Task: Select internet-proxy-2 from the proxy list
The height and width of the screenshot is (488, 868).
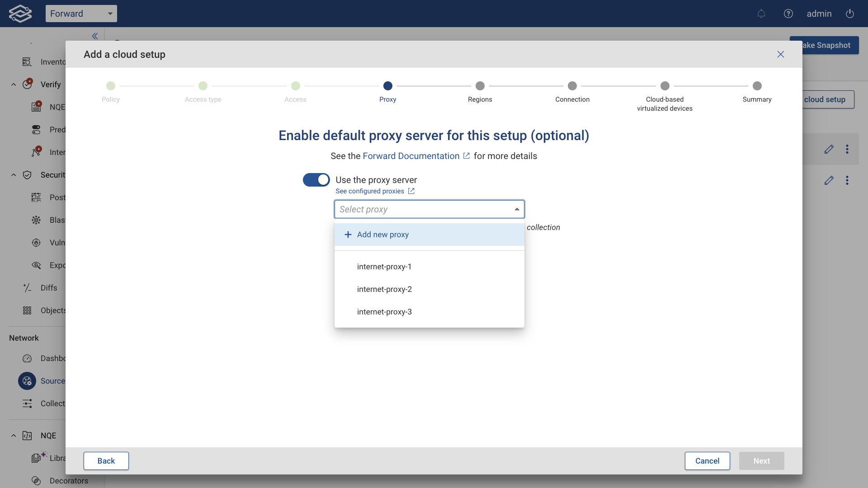Action: pyautogui.click(x=384, y=289)
